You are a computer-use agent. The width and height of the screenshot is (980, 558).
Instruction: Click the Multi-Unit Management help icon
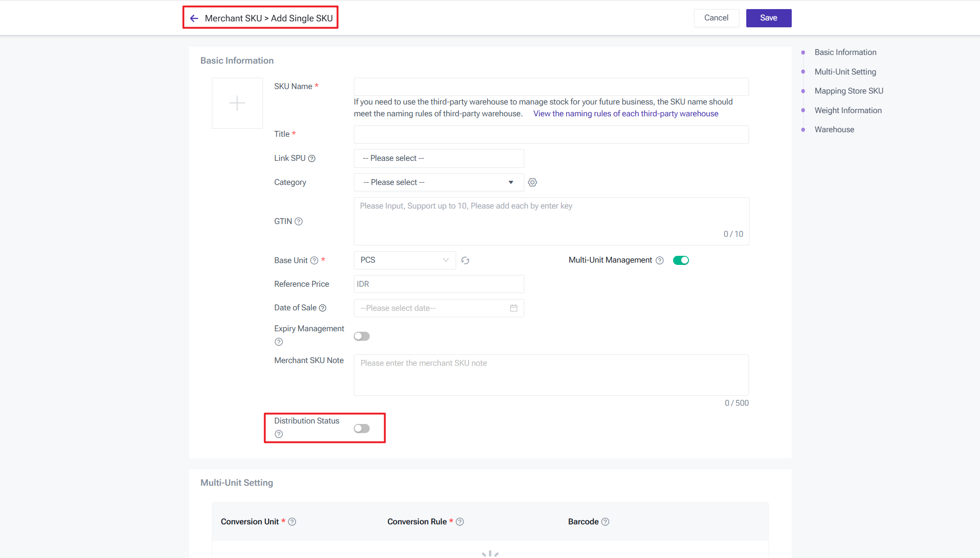659,260
